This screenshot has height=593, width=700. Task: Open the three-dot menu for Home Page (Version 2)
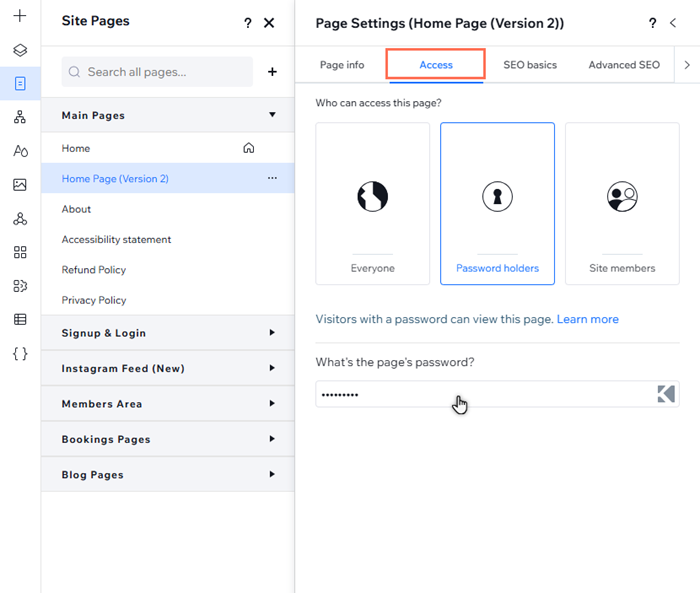(x=272, y=178)
